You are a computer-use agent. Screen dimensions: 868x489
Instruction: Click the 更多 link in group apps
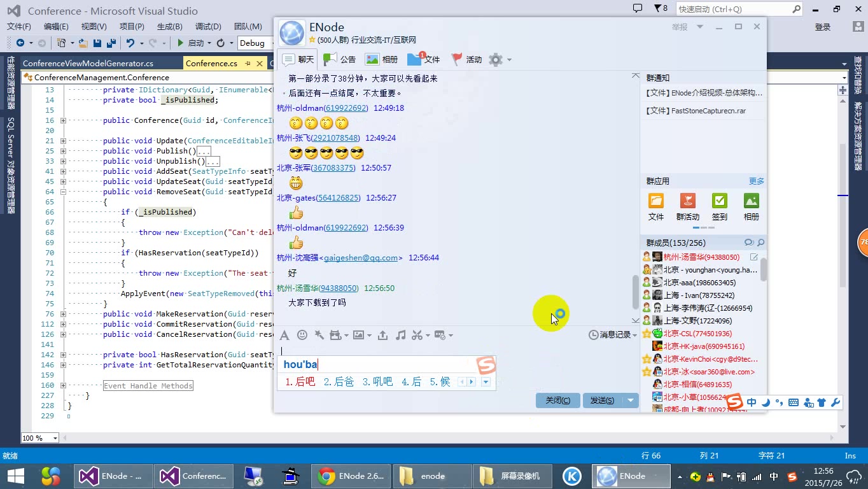click(x=757, y=181)
